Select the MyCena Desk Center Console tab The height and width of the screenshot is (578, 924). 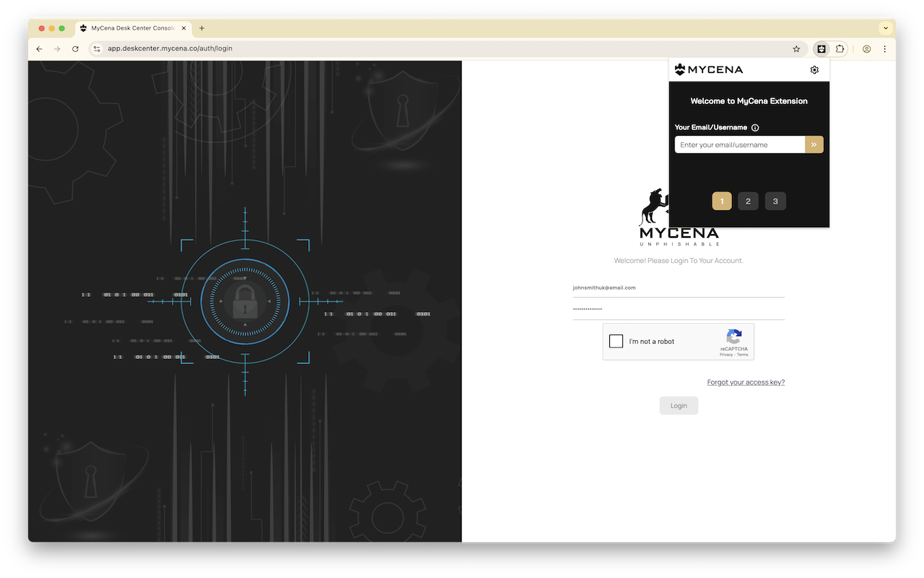click(x=134, y=28)
